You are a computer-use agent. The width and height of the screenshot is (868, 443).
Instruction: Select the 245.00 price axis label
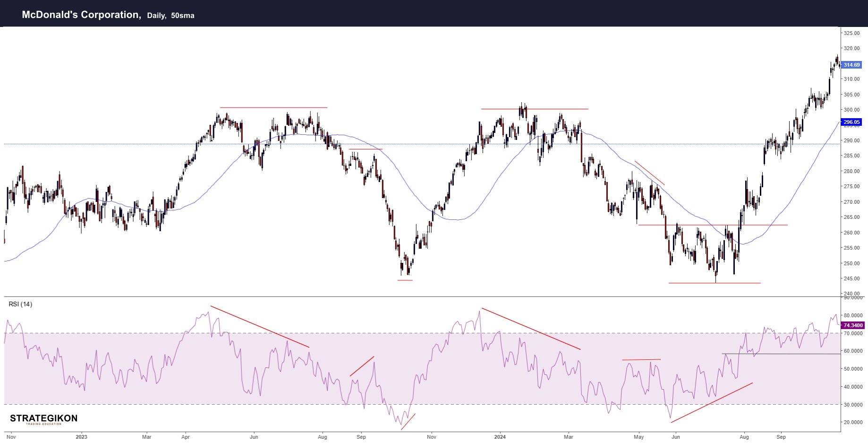[852, 278]
